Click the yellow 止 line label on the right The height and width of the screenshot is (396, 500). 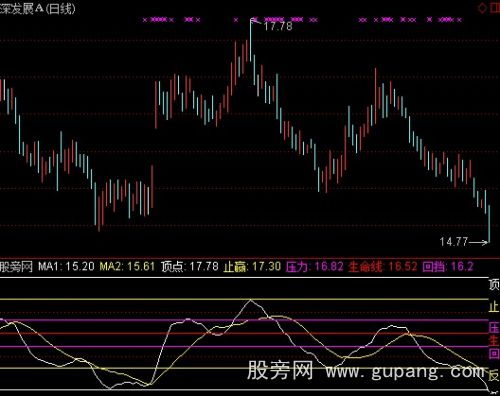(x=494, y=306)
